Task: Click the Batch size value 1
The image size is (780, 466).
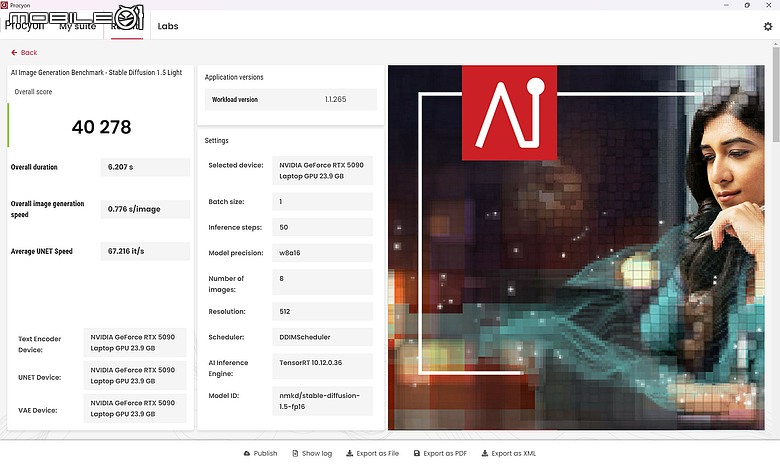Action: [x=322, y=201]
